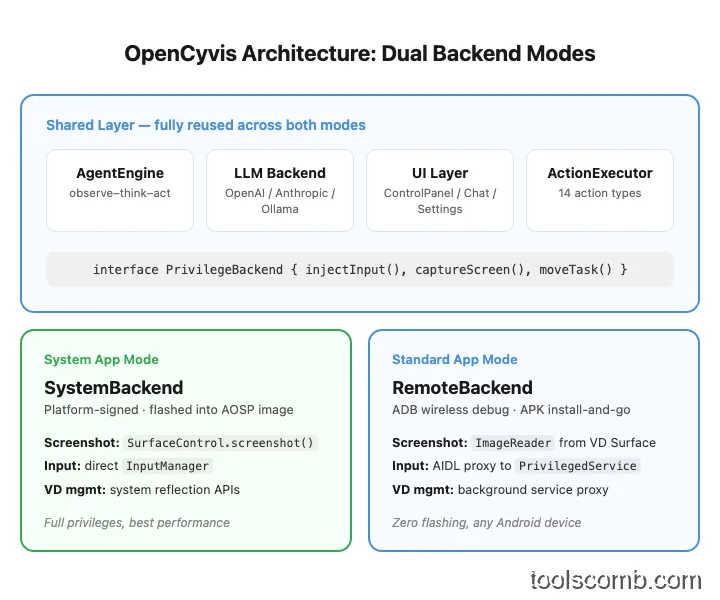Screen dimensions: 720x600
Task: Click 'Platform-signed · flashed into AOSP image'
Action: click(x=169, y=410)
